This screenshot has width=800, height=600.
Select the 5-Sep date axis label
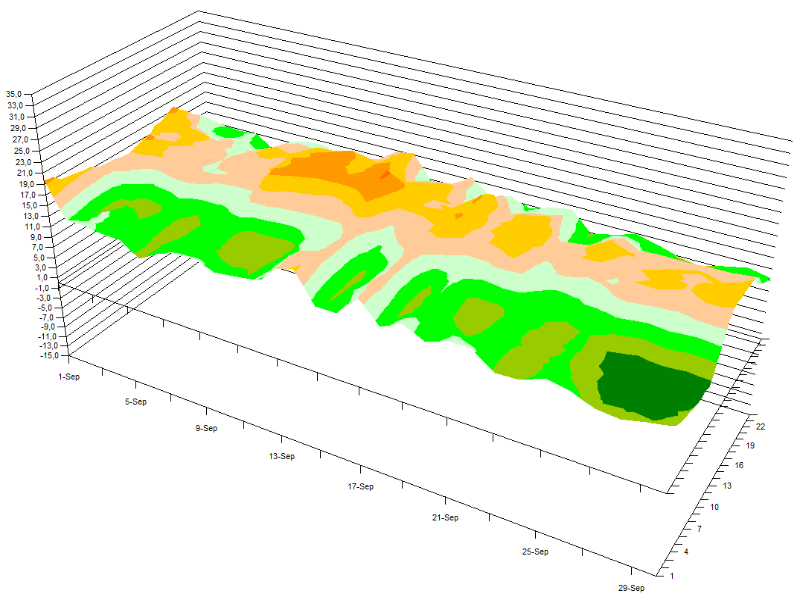135,402
